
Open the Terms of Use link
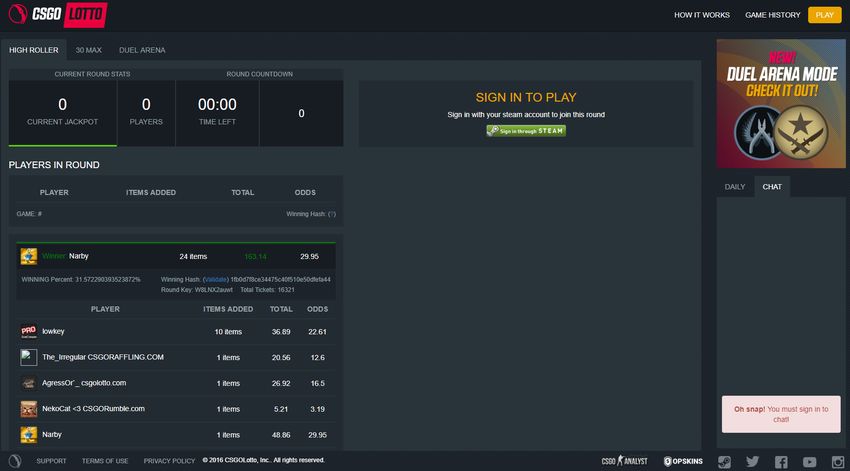105,461
